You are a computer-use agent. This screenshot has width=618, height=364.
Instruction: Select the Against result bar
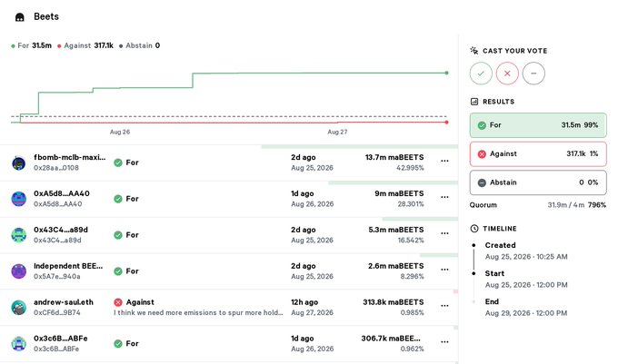click(x=538, y=154)
